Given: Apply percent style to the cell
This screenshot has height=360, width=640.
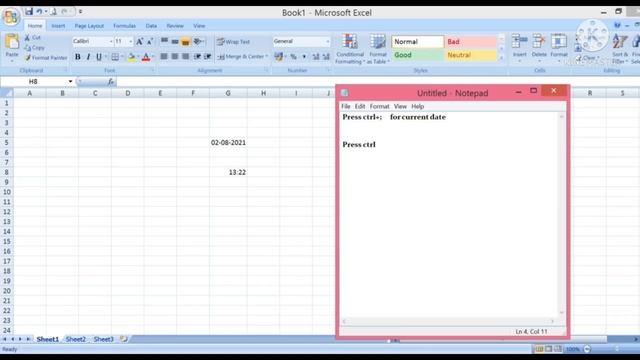Looking at the screenshot, I should click(x=293, y=57).
